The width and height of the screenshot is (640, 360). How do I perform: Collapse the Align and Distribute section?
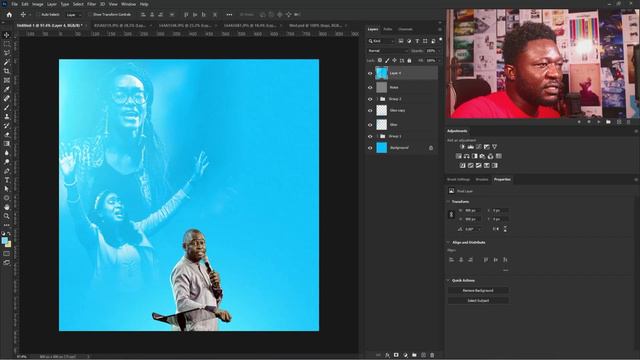tap(448, 242)
